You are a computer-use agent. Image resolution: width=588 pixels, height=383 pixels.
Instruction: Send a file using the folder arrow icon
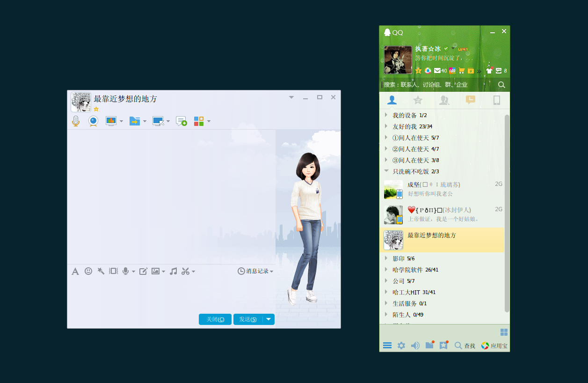click(x=135, y=121)
